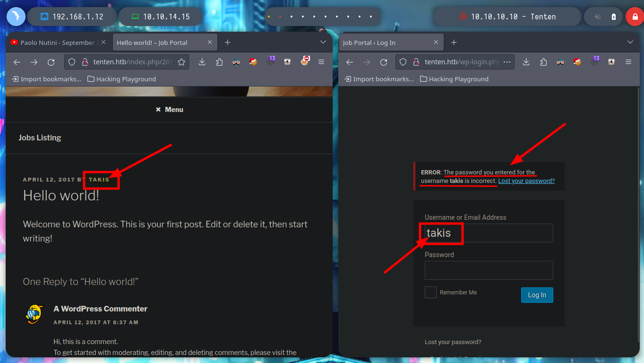This screenshot has height=363, width=644.
Task: Go back in the Log In browser window
Action: 350,62
